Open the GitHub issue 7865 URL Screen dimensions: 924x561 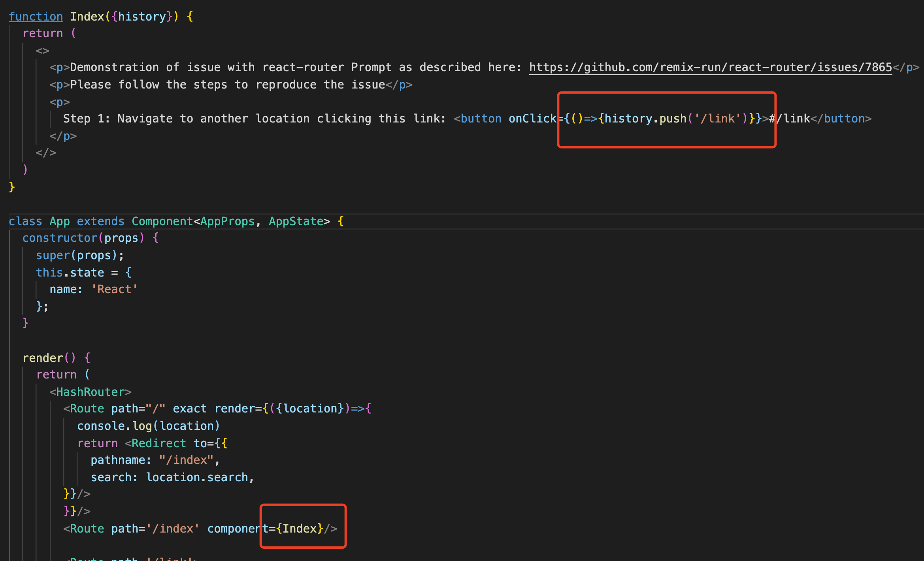[x=710, y=68]
